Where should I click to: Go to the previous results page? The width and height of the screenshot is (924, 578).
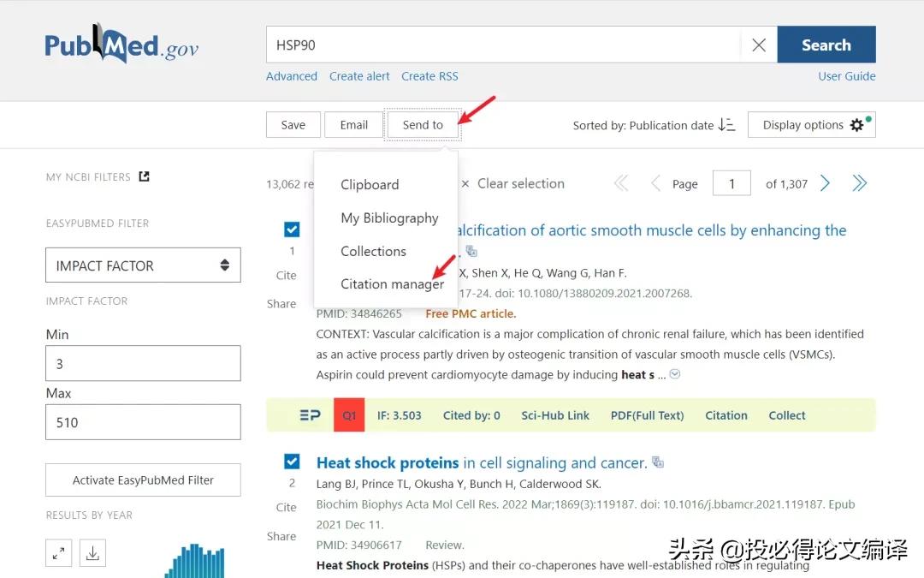pyautogui.click(x=655, y=183)
